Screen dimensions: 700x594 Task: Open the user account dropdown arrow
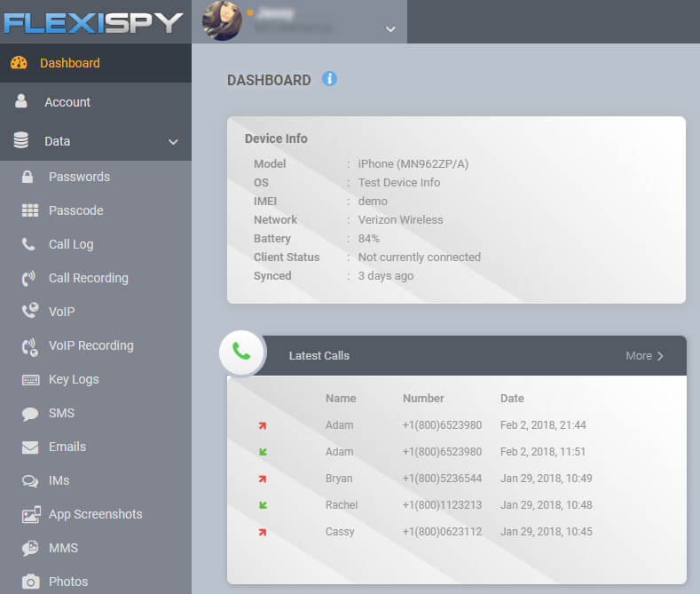click(390, 29)
